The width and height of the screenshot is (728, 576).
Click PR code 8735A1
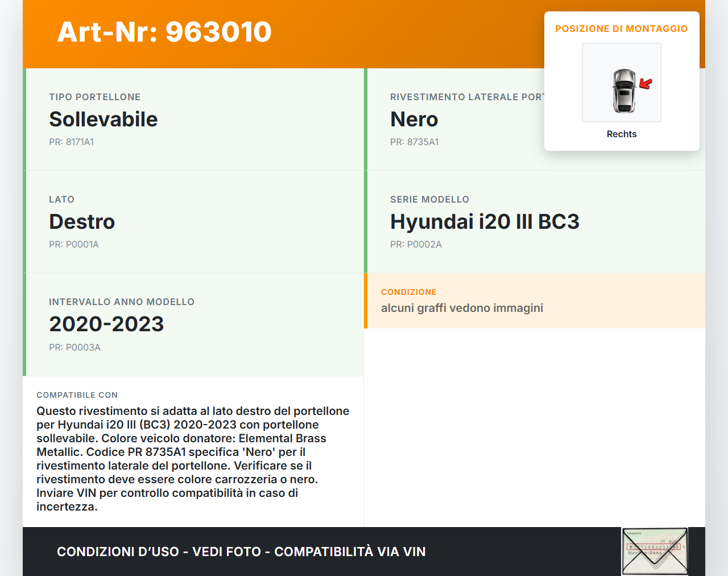click(x=414, y=142)
